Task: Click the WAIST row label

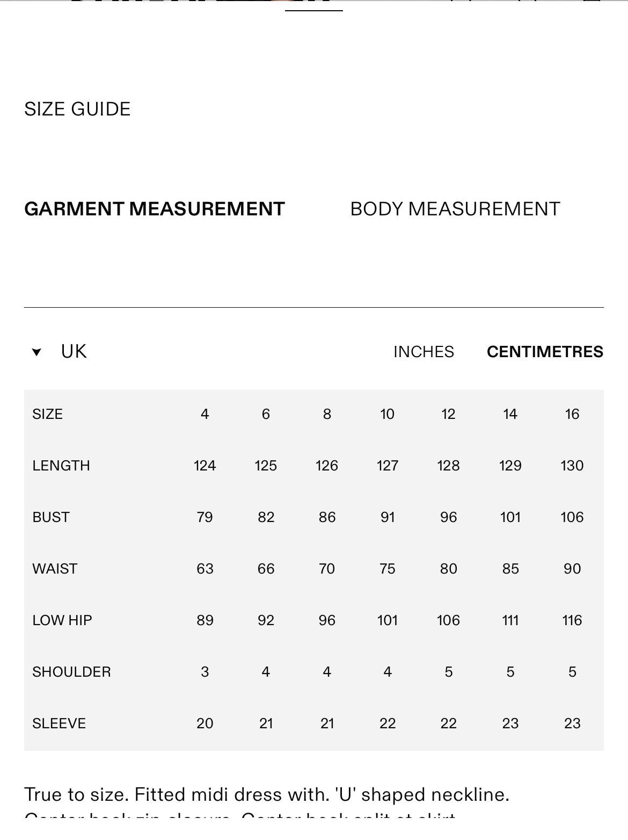Action: pos(55,569)
